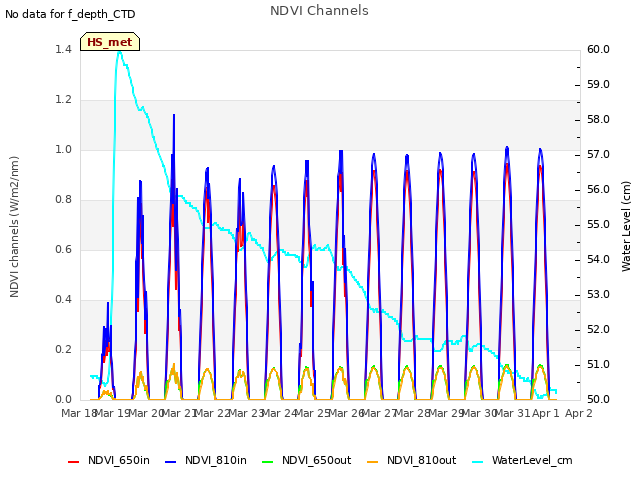Click the 'NDVI channels (W/m2/nm)' axis title

click(x=14, y=227)
